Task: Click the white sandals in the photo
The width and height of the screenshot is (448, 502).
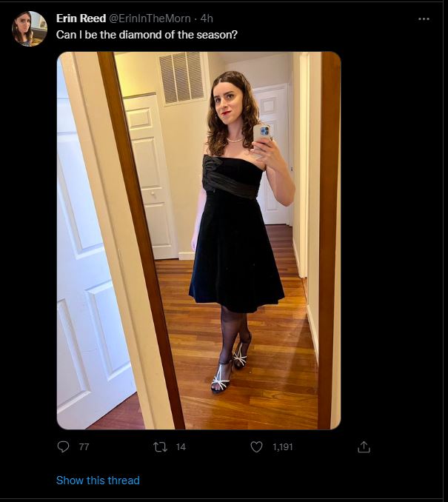Action: [230, 367]
